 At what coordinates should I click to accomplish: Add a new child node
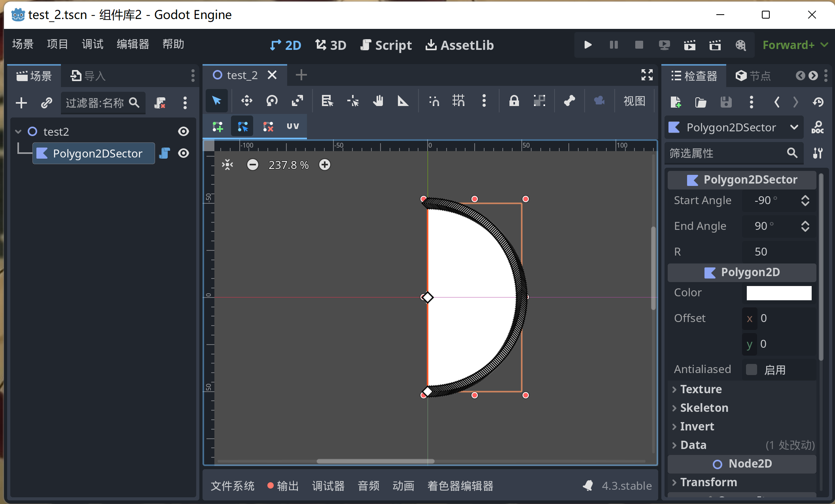coord(21,103)
